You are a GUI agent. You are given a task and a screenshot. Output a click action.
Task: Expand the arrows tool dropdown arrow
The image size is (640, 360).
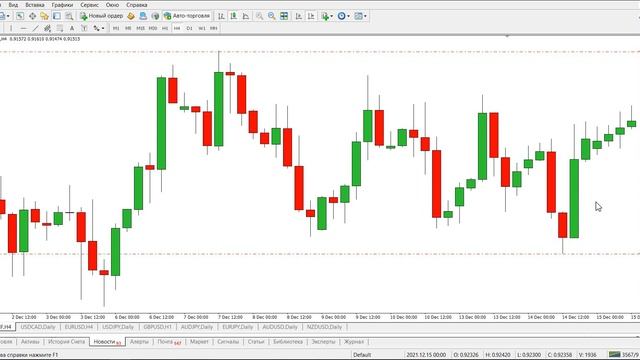pos(103,28)
